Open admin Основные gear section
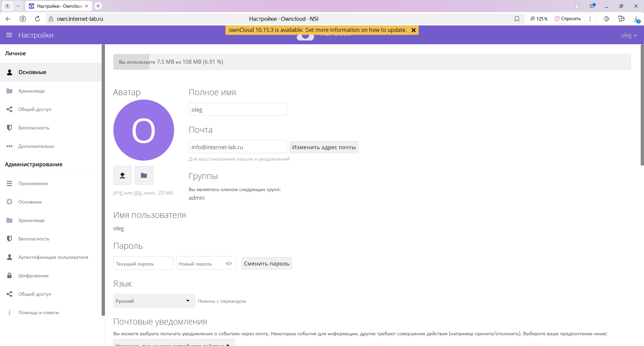The image size is (644, 346). coord(51,202)
